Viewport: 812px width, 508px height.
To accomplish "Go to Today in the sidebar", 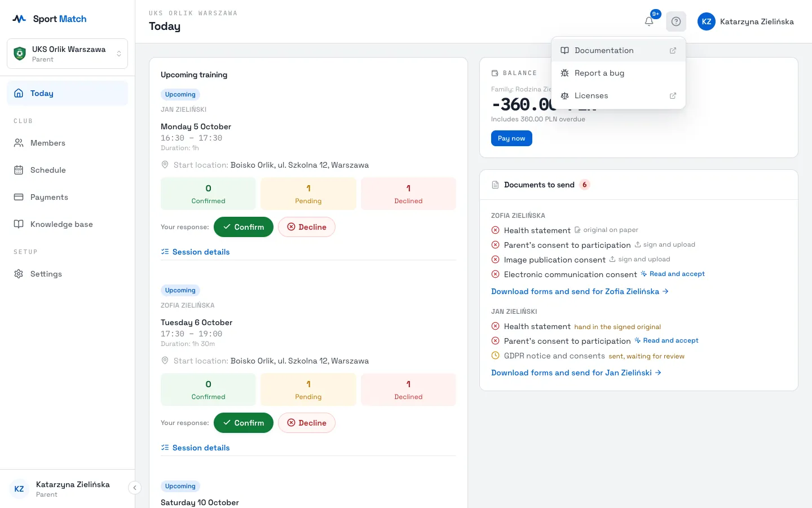I will pyautogui.click(x=67, y=93).
